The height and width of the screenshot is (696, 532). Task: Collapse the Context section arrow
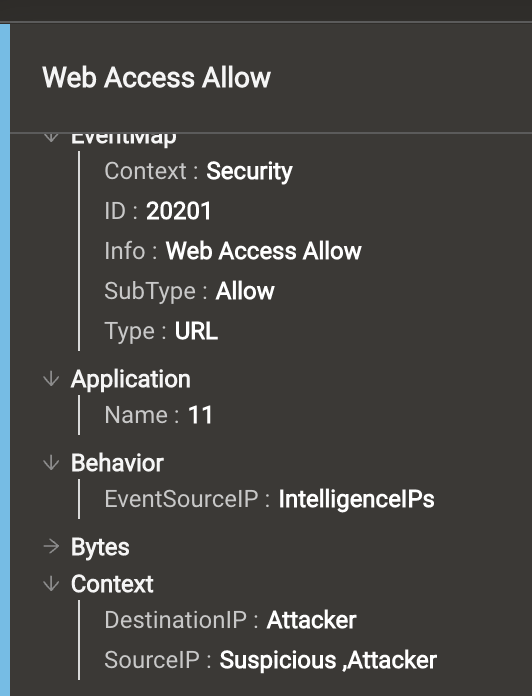click(51, 584)
